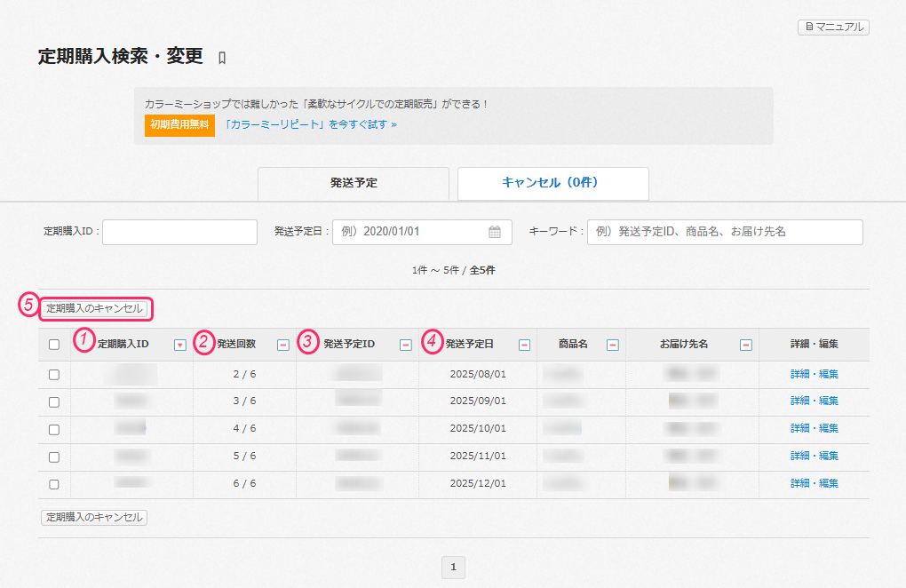Click the sort icon next to 商品名
The height and width of the screenshot is (588, 906).
[x=612, y=345]
